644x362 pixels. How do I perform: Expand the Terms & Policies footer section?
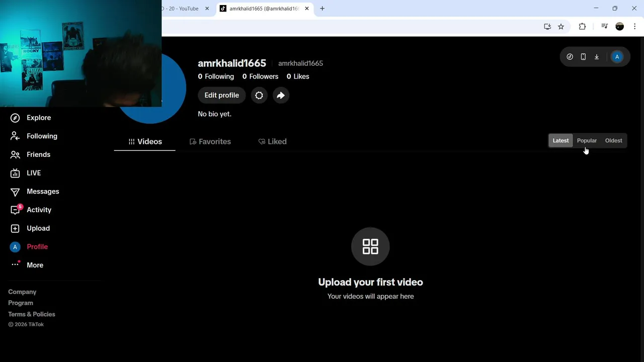32,314
